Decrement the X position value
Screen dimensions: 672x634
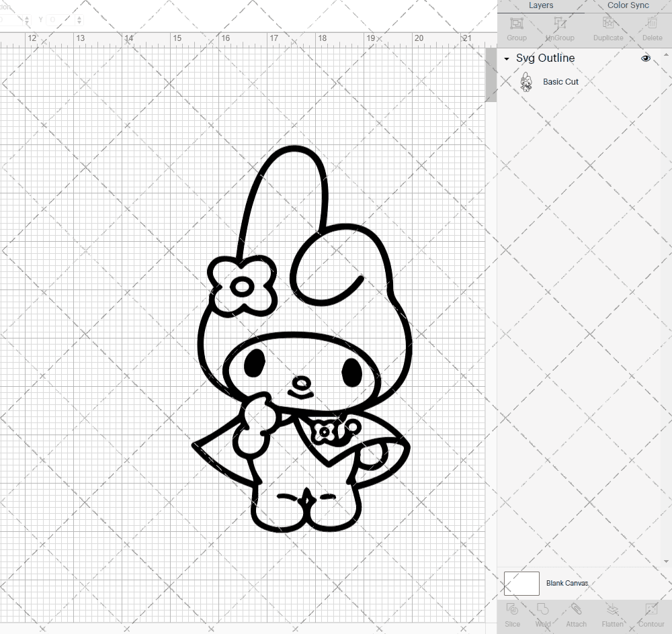pos(27,22)
